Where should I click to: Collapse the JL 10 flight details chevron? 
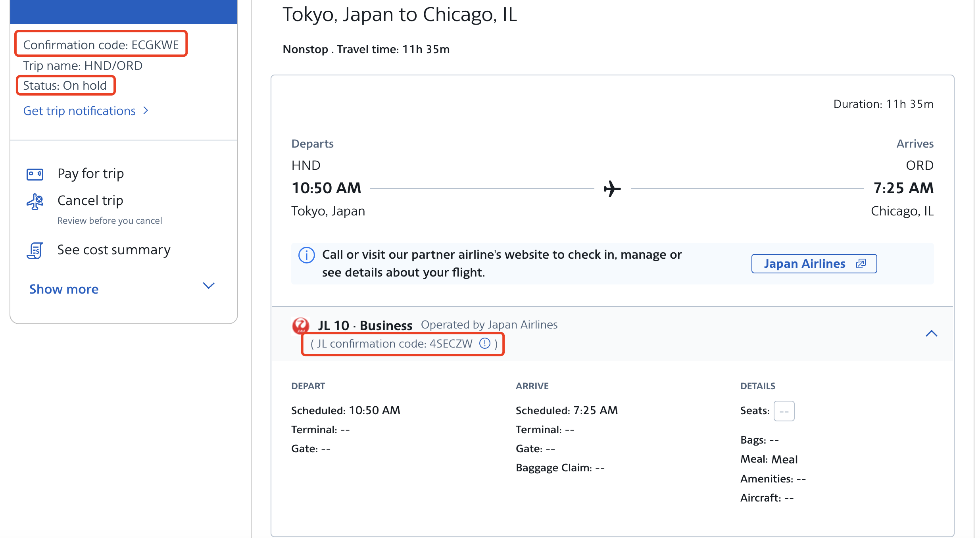click(x=931, y=334)
